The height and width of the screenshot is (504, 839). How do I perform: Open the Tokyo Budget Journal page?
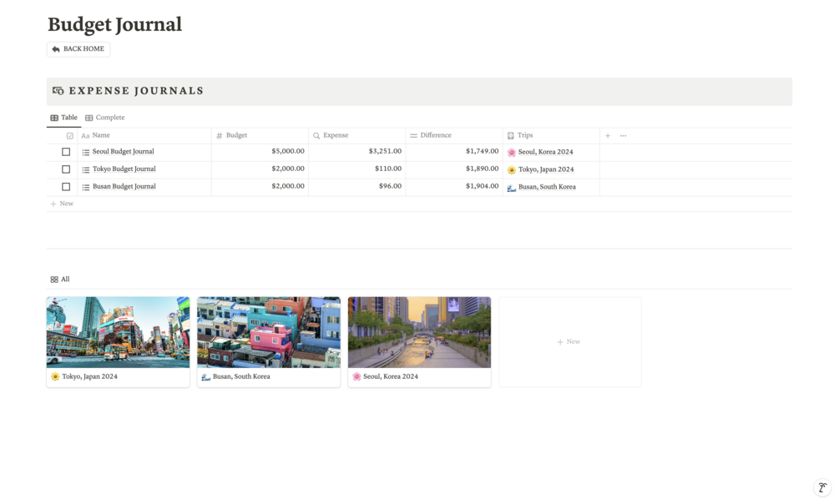click(124, 169)
